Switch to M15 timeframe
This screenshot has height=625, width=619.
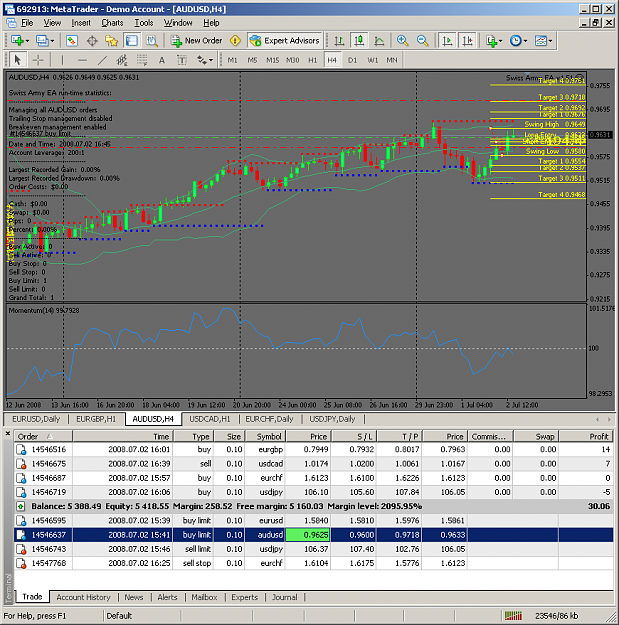click(x=272, y=60)
